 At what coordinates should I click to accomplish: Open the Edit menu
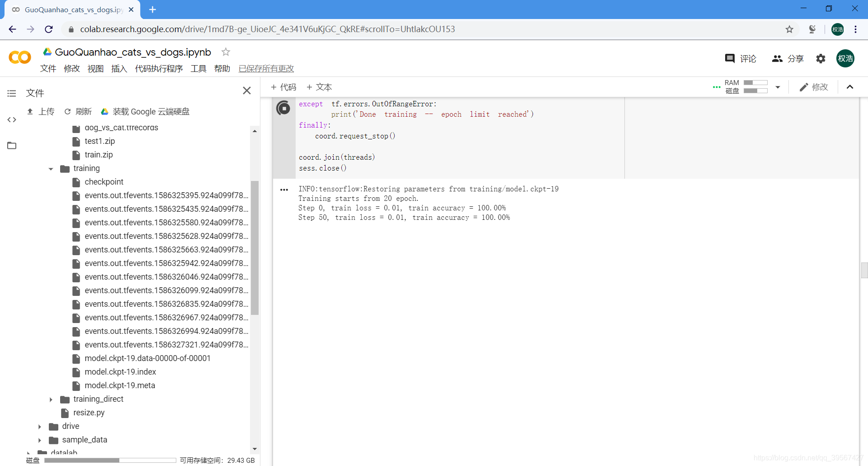click(72, 68)
